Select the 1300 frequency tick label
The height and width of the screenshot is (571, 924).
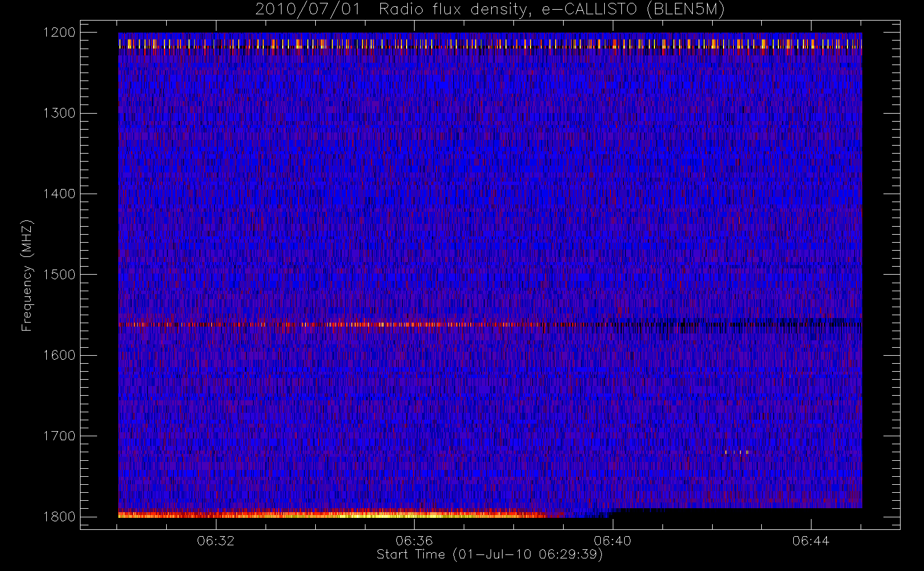pos(59,113)
